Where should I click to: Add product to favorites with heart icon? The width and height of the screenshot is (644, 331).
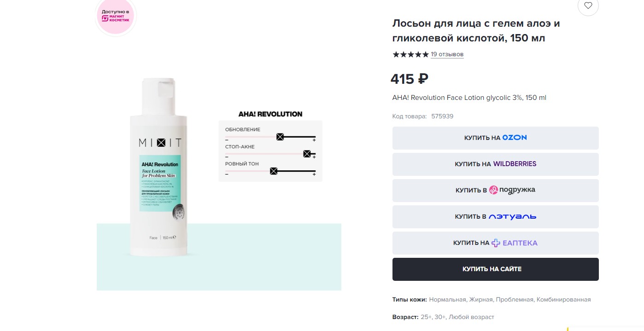coord(588,6)
